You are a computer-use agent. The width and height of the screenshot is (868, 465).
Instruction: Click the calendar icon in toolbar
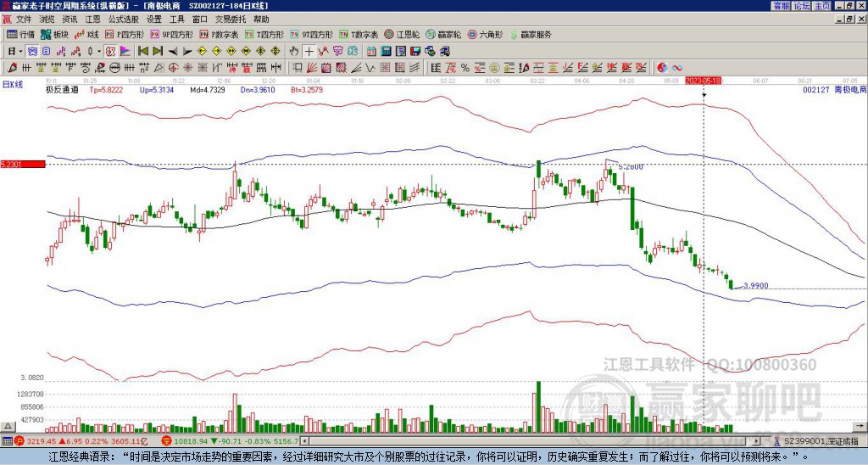[x=371, y=52]
